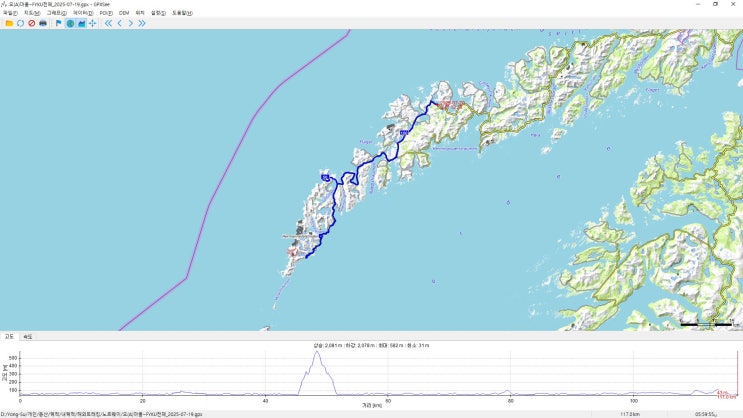743x418 pixels.
Task: Switch to the 고도 elevation tab
Action: [9, 336]
